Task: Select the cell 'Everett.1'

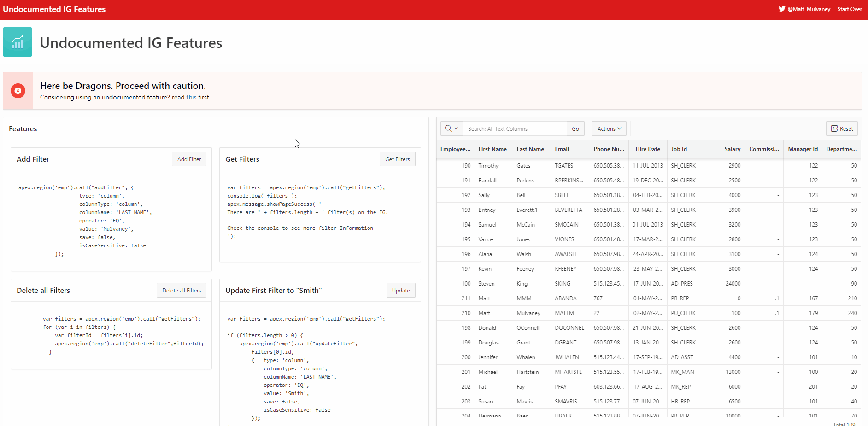Action: coord(532,210)
